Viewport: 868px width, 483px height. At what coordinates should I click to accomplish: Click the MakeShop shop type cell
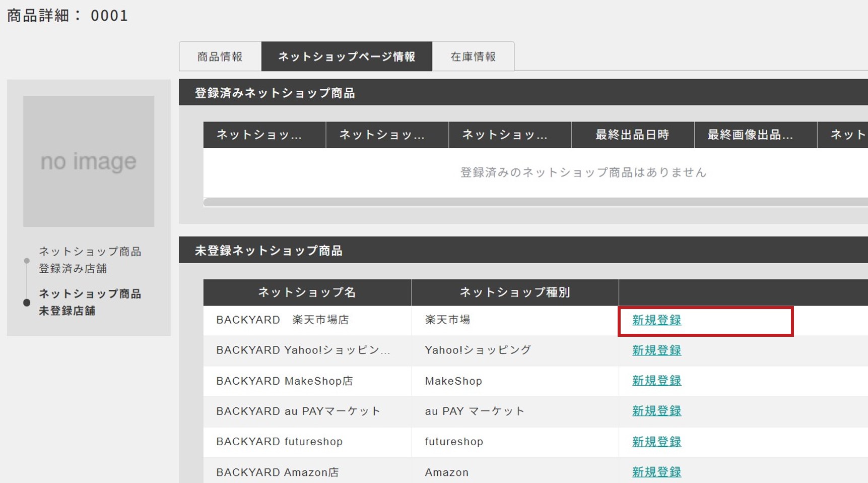(x=515, y=381)
